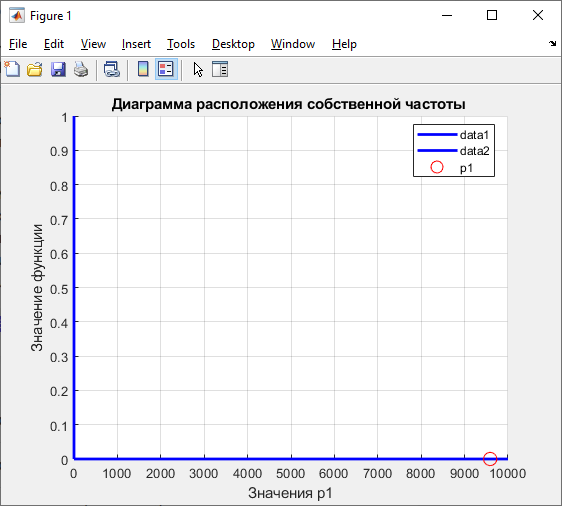562x506 pixels.
Task: Open a file with folder icon
Action: [35, 69]
